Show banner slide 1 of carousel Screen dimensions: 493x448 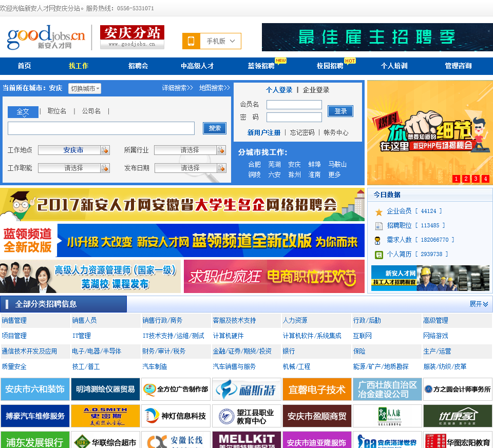(x=456, y=179)
